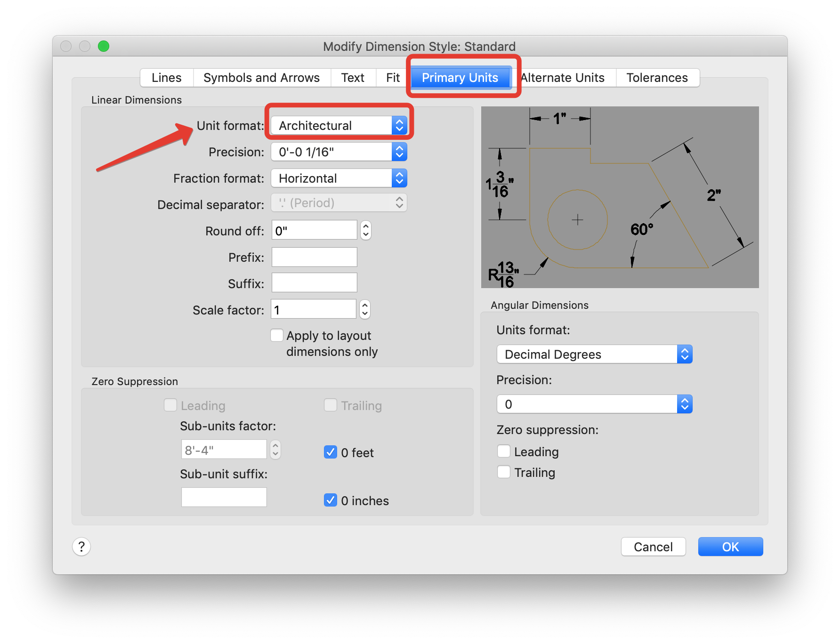The height and width of the screenshot is (644, 840).
Task: Click inside the Suffix text field
Action: point(314,282)
